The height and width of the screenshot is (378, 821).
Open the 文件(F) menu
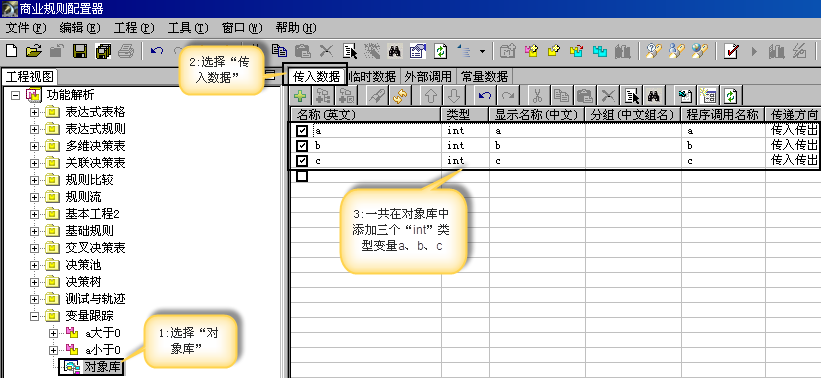pyautogui.click(x=26, y=28)
